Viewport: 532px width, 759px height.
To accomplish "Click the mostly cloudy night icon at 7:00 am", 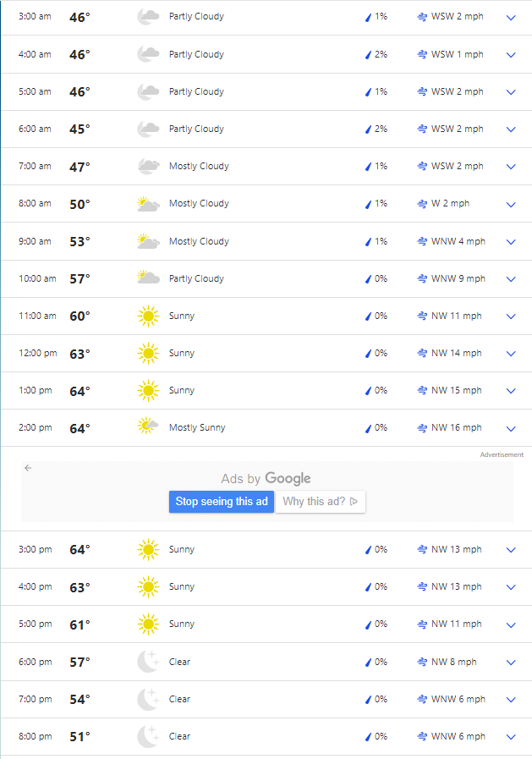I will click(148, 166).
